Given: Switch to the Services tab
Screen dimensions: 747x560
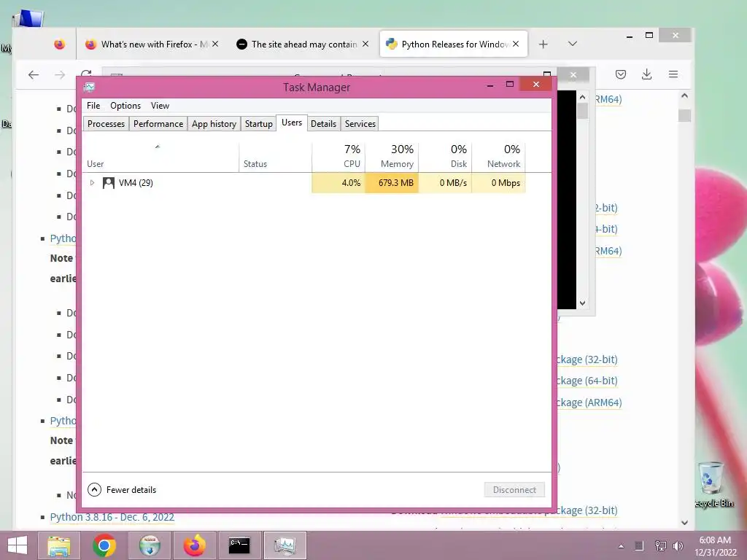Looking at the screenshot, I should [x=360, y=124].
